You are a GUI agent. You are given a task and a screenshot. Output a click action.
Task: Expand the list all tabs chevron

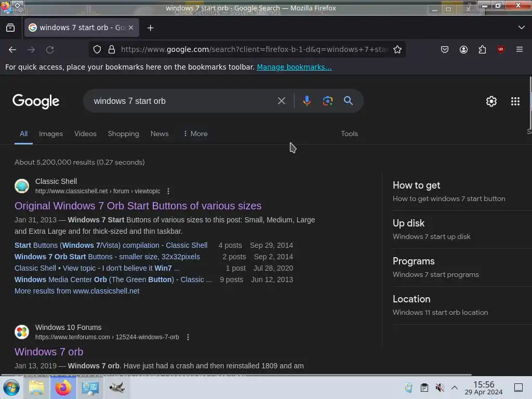(x=522, y=28)
